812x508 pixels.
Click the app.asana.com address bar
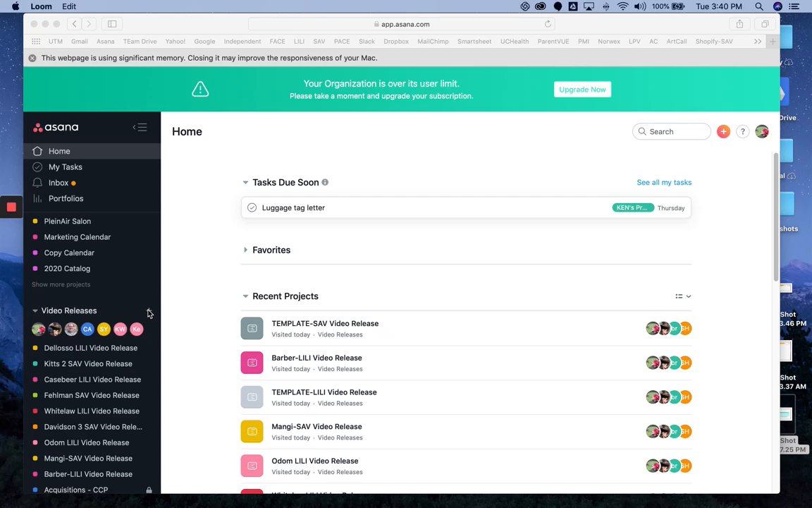pyautogui.click(x=401, y=24)
